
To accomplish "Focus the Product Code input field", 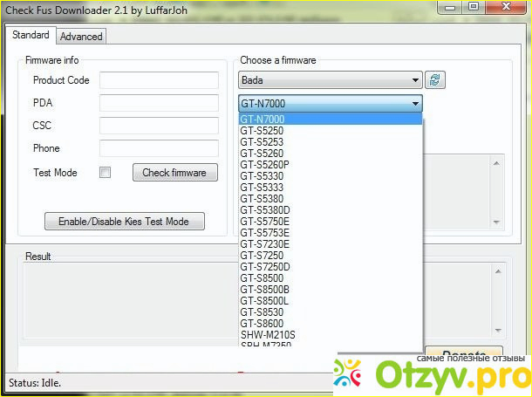I will coord(159,80).
